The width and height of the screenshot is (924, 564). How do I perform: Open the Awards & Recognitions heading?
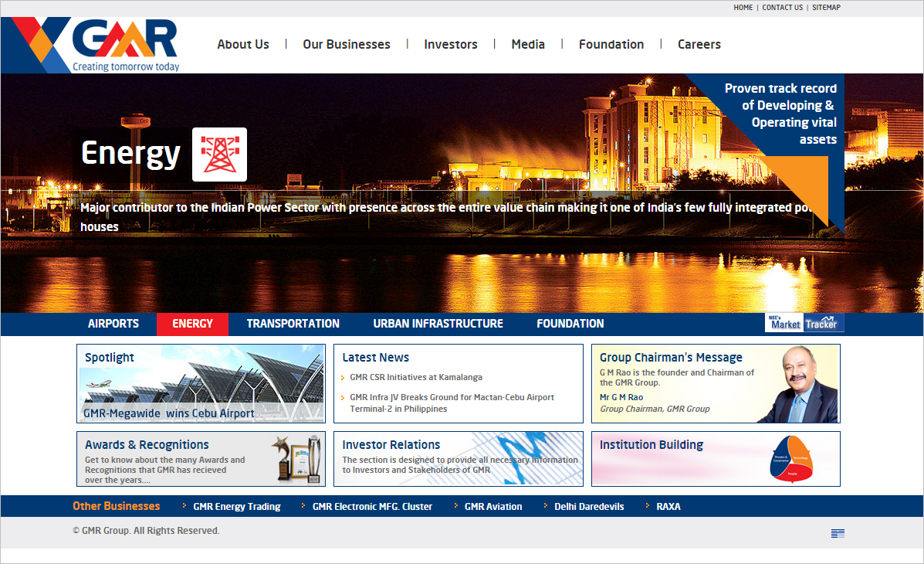pyautogui.click(x=147, y=445)
